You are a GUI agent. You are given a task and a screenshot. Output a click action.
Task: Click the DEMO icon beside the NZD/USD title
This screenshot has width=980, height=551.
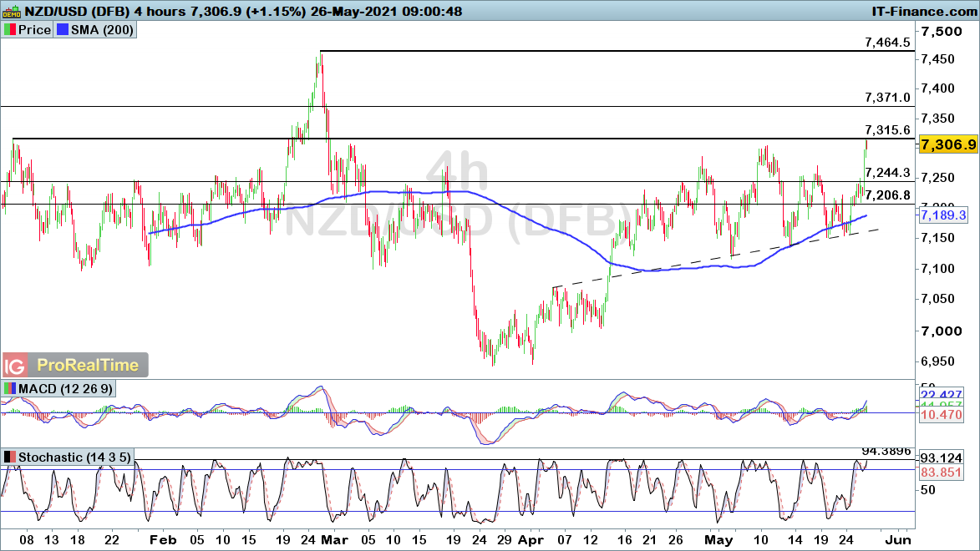pos(12,11)
